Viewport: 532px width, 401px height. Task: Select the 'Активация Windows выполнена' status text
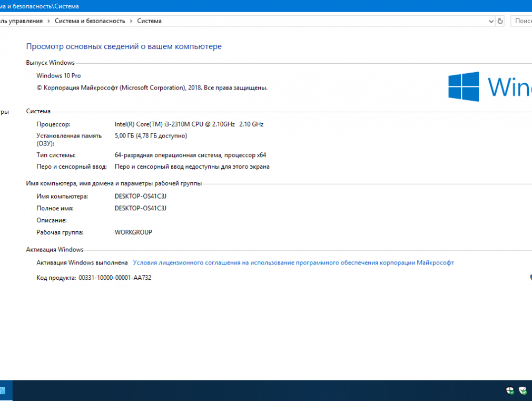(82, 262)
